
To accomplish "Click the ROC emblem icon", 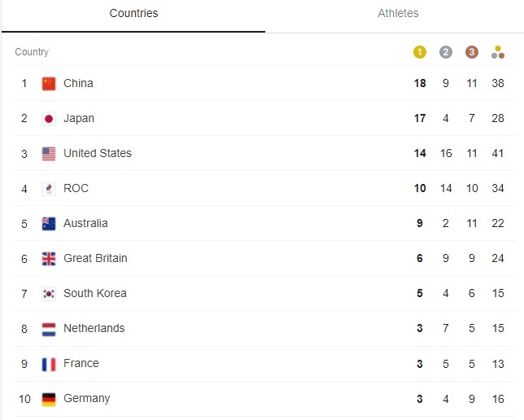I will [x=49, y=189].
